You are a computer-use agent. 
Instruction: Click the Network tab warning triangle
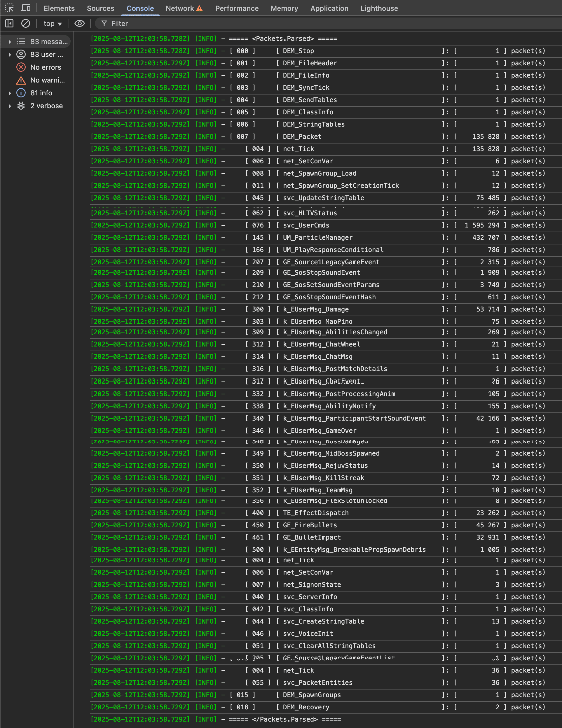coord(200,9)
